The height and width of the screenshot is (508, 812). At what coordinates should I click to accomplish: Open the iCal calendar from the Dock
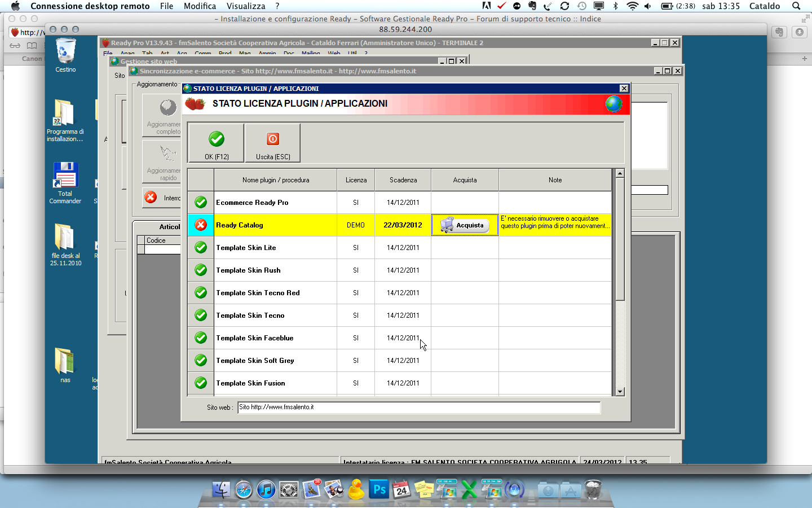click(401, 489)
